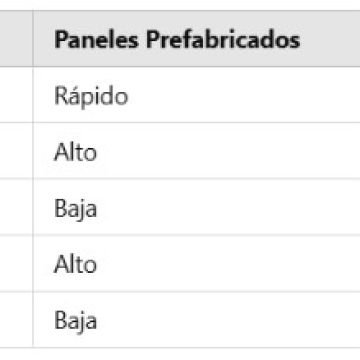Click the empty cell left of the second Alto
This screenshot has height=360, width=360.
16,263
